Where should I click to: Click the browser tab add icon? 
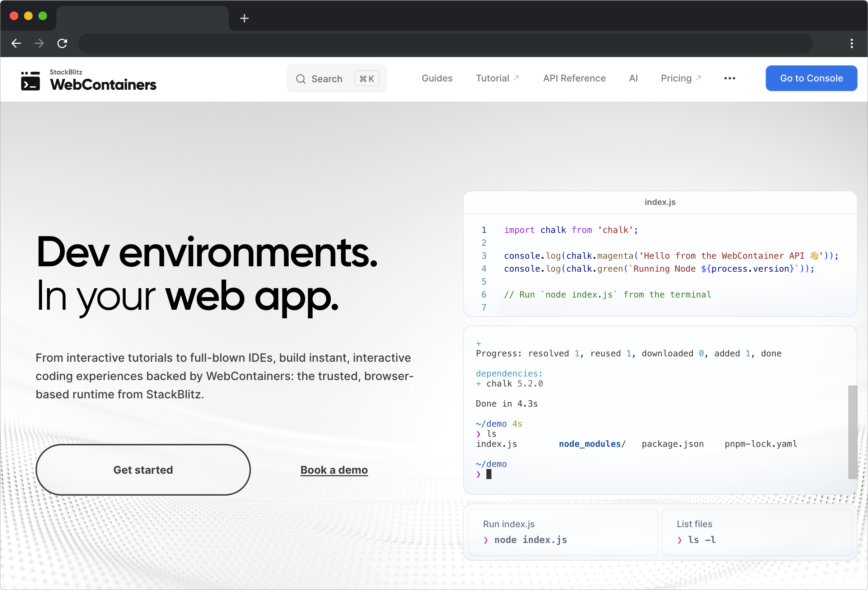pyautogui.click(x=244, y=18)
